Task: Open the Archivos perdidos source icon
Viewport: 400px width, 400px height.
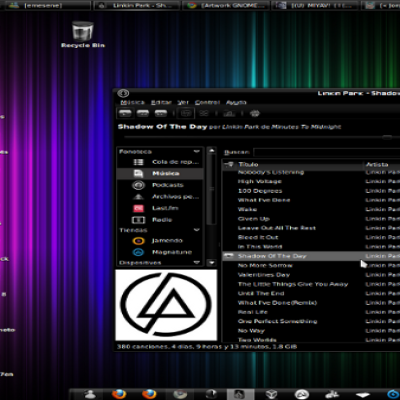Action: tap(138, 197)
